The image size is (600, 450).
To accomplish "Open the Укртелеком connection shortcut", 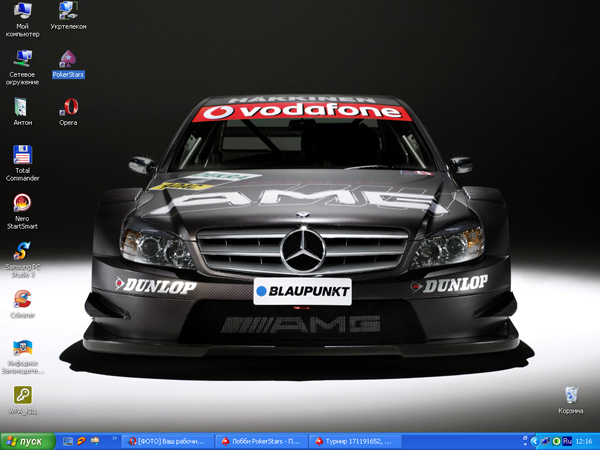I will pos(68,13).
